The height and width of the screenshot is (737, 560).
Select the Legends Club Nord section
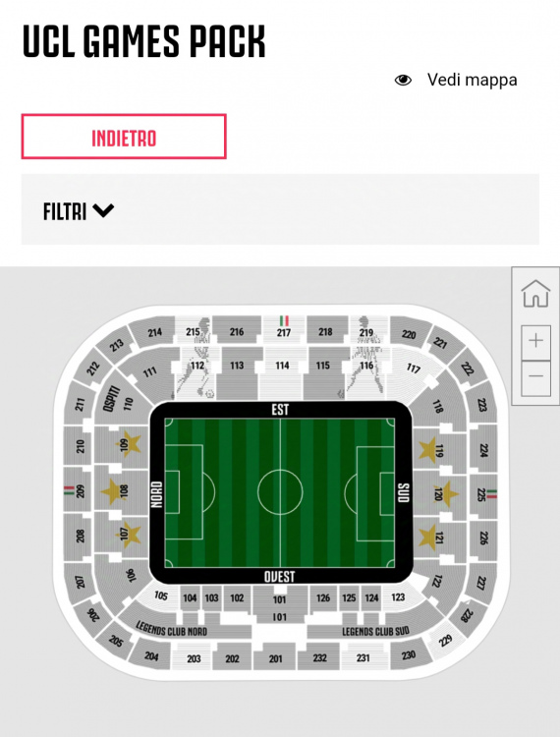(172, 629)
